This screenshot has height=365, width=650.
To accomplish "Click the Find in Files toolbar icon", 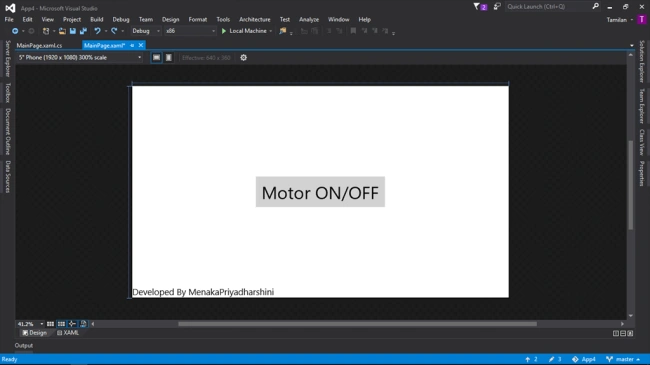I will pos(282,31).
